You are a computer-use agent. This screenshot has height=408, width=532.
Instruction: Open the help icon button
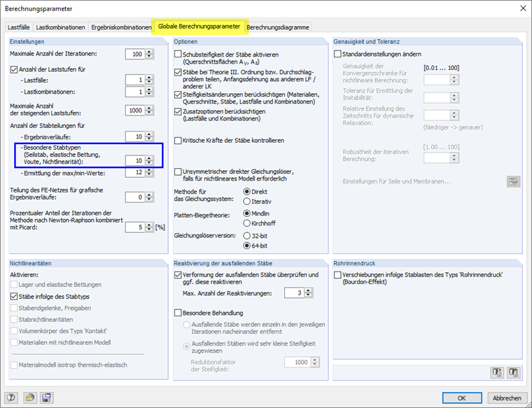pos(11,398)
